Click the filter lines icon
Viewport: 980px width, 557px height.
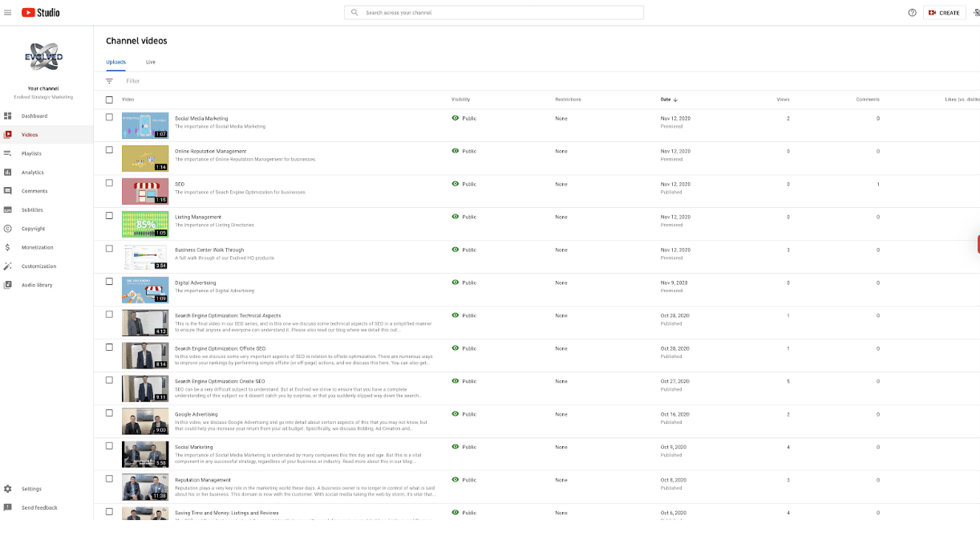(x=109, y=81)
